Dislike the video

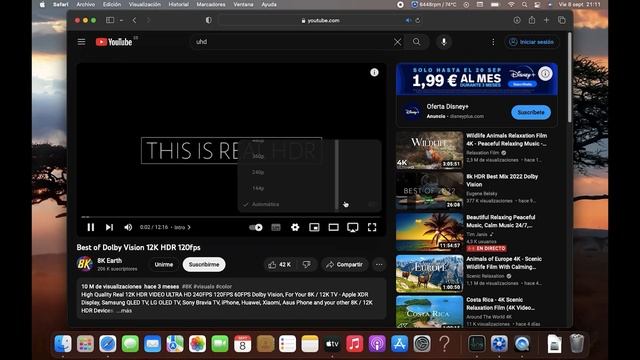[307, 264]
